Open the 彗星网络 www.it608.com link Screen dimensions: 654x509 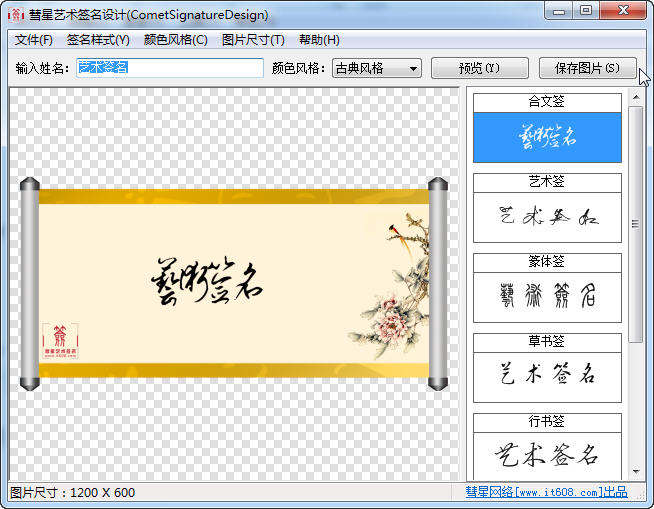pos(546,492)
